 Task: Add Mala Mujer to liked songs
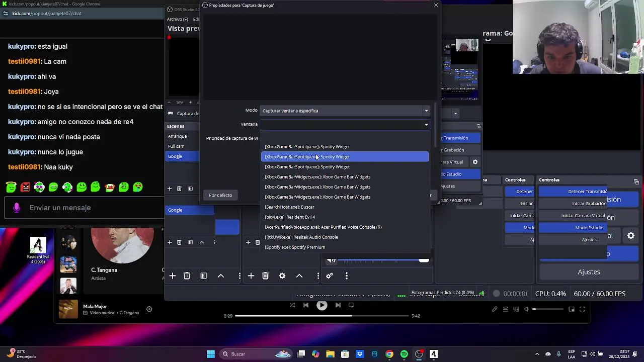149,309
